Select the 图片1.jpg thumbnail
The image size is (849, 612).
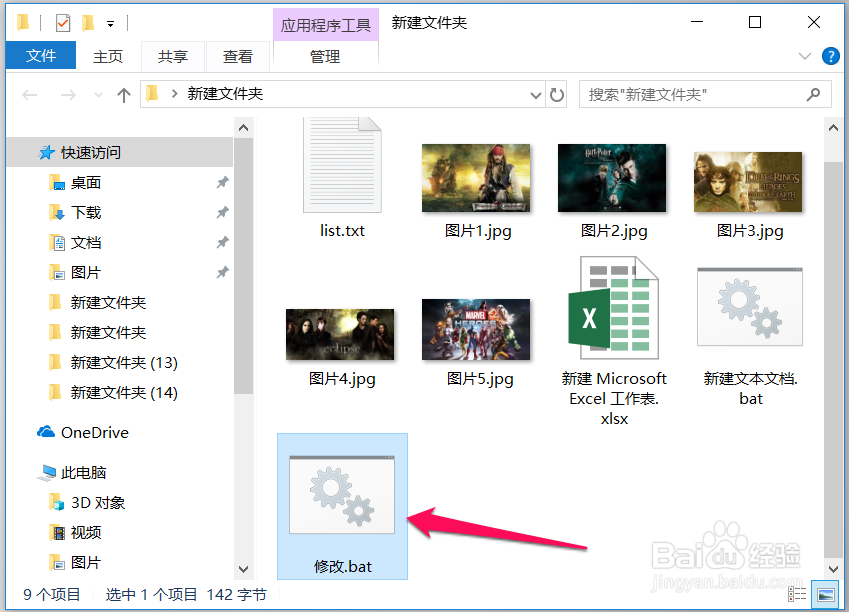pos(476,178)
